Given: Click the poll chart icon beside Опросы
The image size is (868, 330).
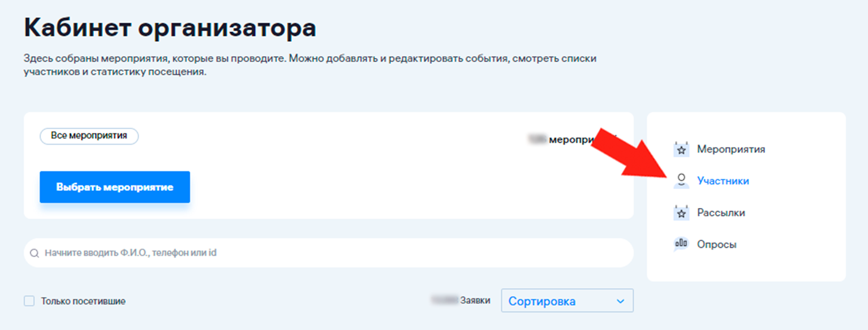Looking at the screenshot, I should (681, 244).
